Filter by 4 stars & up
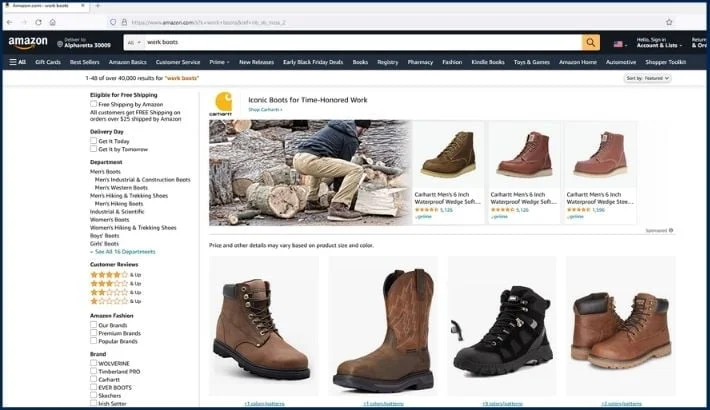This screenshot has height=410, width=710. [x=116, y=275]
